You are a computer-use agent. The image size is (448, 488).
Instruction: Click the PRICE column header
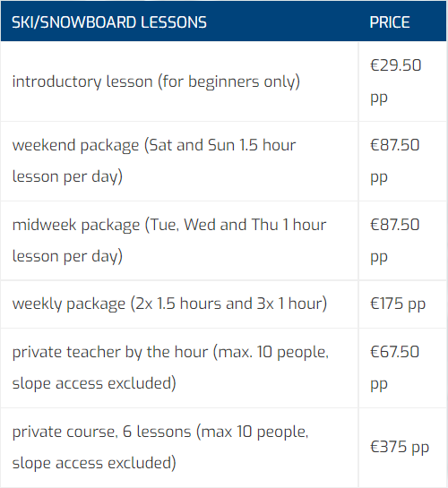(390, 22)
